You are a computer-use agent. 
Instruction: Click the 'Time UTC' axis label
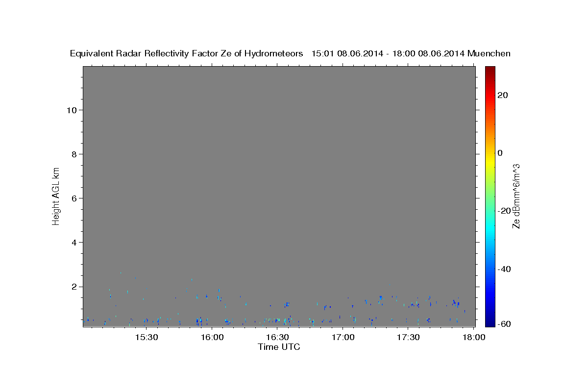(279, 347)
